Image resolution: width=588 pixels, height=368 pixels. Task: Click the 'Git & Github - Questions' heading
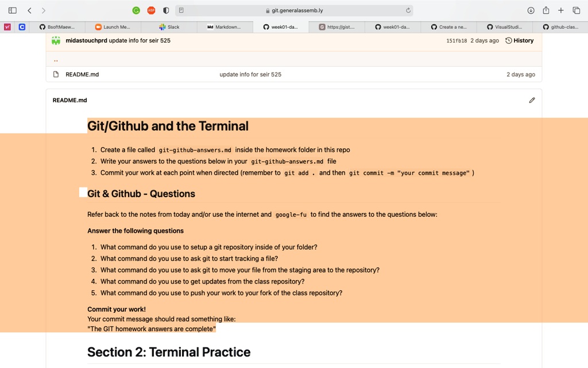[141, 194]
